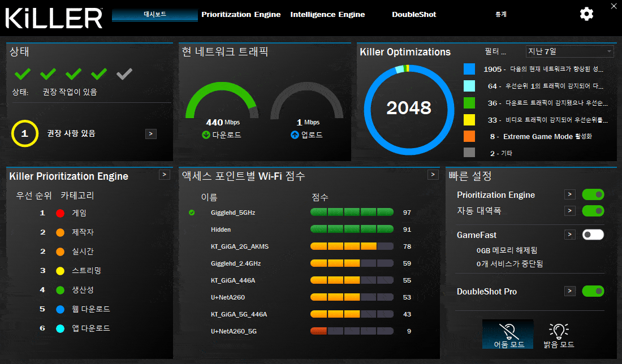This screenshot has width=622, height=364.
Task: Click the gray status checkmark
Action: pyautogui.click(x=124, y=74)
